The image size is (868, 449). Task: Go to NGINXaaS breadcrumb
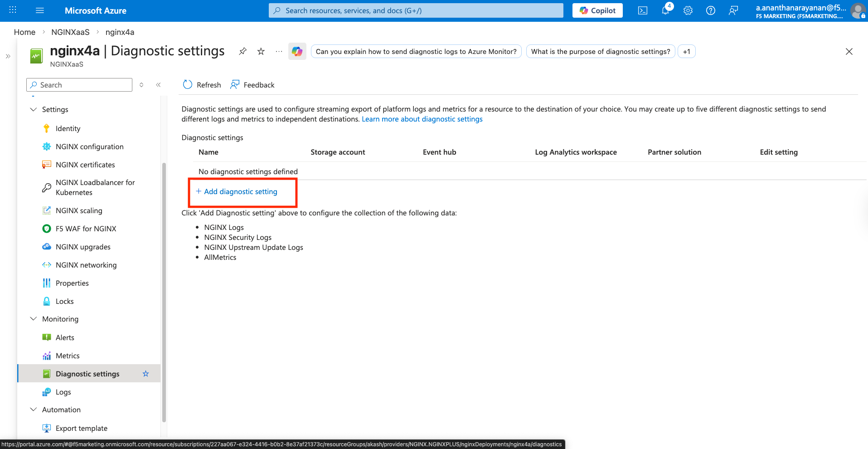(x=70, y=32)
